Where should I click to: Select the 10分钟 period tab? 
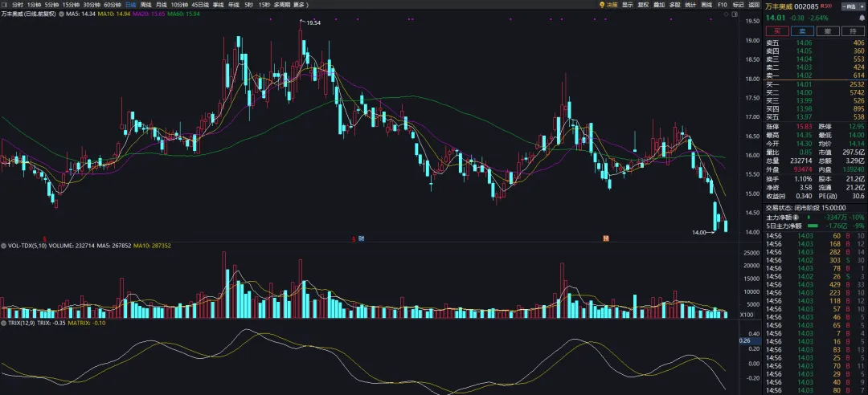click(x=179, y=5)
